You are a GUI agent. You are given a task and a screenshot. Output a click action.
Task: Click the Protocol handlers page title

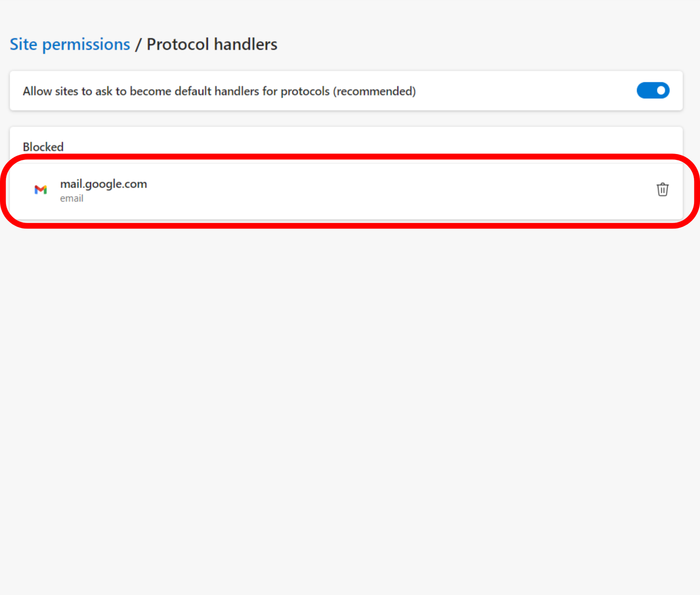point(211,44)
